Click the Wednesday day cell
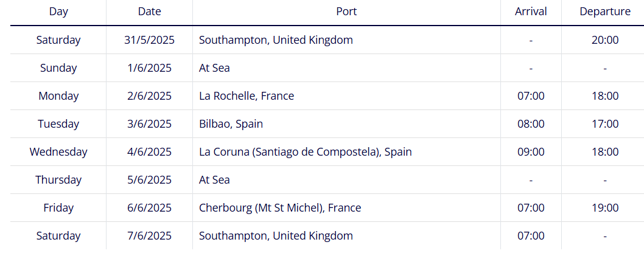The height and width of the screenshot is (256, 644). 58,152
